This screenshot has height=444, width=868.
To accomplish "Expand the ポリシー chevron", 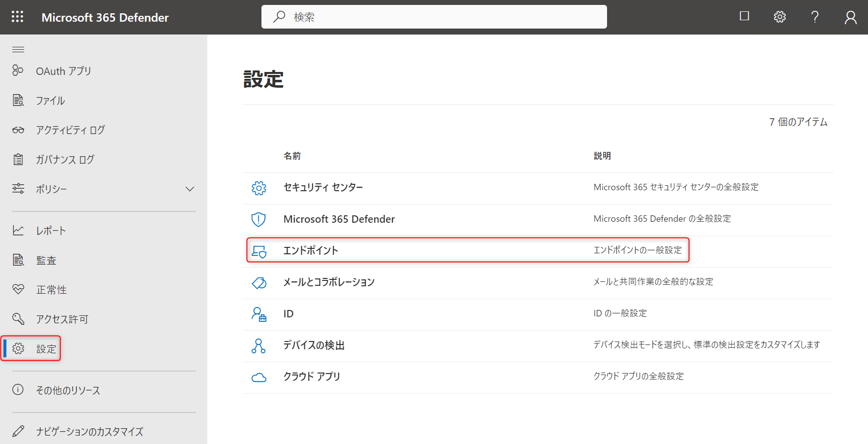I will click(190, 189).
